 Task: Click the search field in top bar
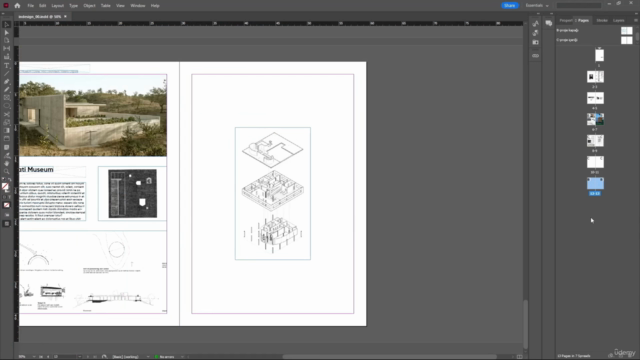tap(579, 6)
